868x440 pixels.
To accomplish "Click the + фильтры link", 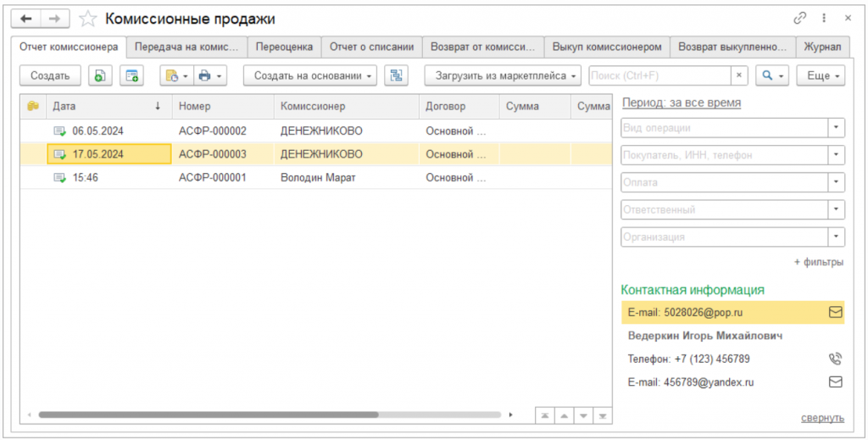I will click(x=819, y=262).
